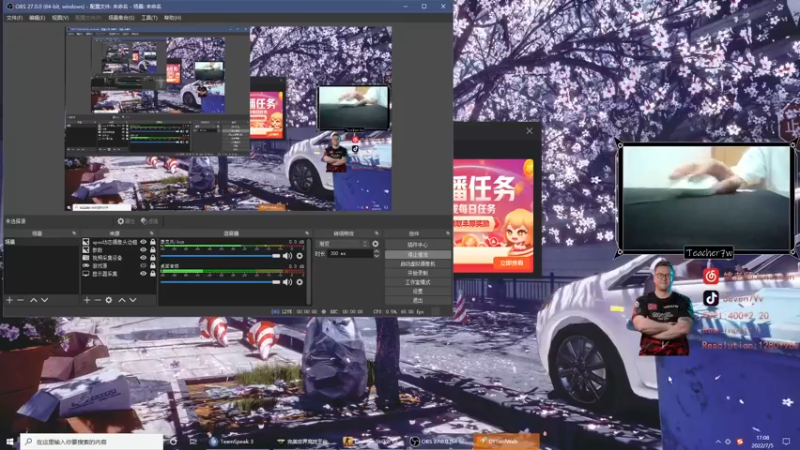This screenshot has width=800, height=450.
Task: Move scene down with down arrow
Action: 45,300
